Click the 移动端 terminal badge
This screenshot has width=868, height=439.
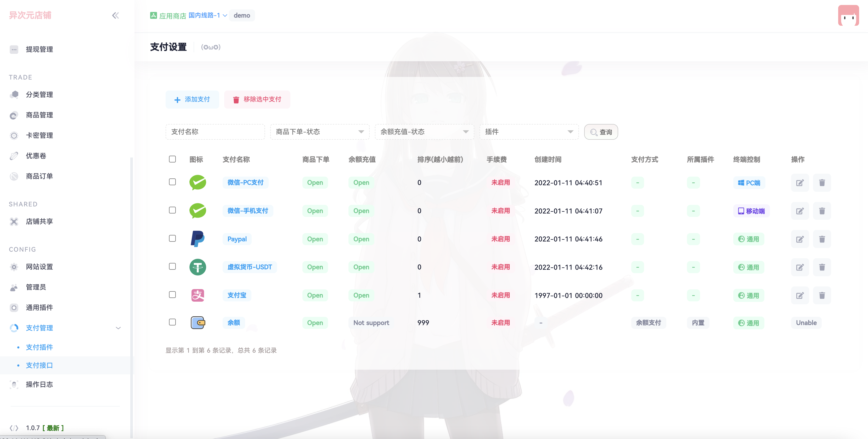point(751,211)
